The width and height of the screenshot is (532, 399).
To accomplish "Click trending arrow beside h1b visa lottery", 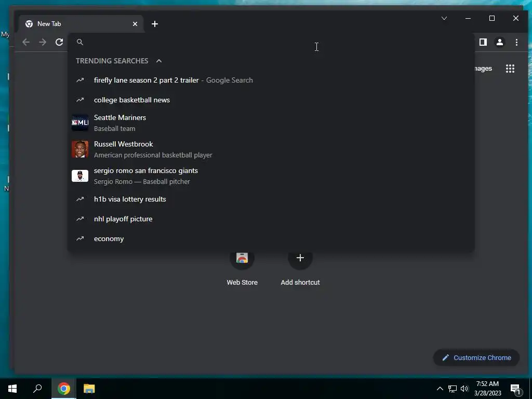I will 80,199.
